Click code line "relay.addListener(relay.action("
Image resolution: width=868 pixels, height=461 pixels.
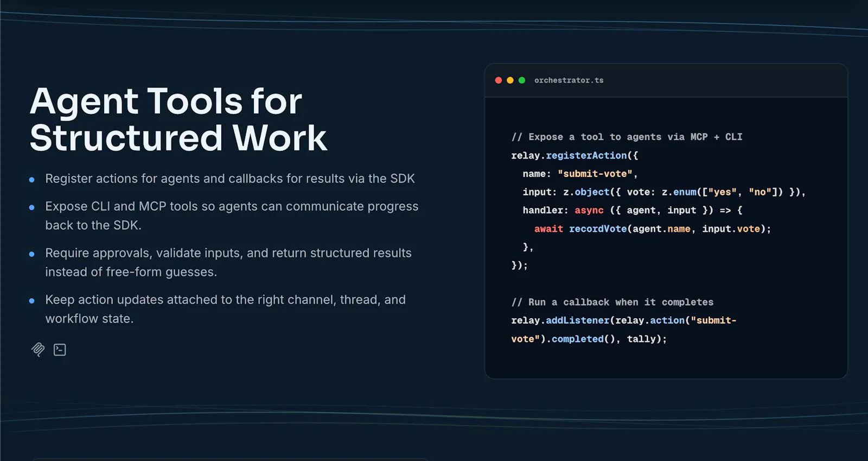point(624,320)
